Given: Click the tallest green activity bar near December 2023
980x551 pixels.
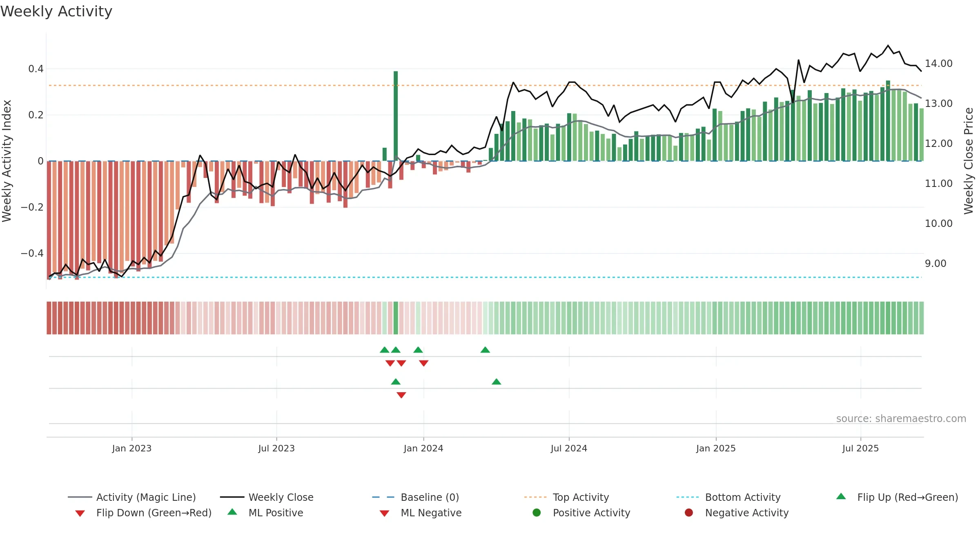Looking at the screenshot, I should pyautogui.click(x=396, y=116).
